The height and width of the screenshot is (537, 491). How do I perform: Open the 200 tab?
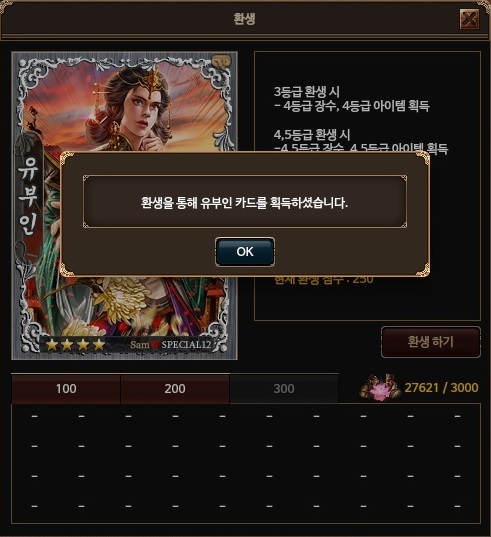pyautogui.click(x=175, y=389)
